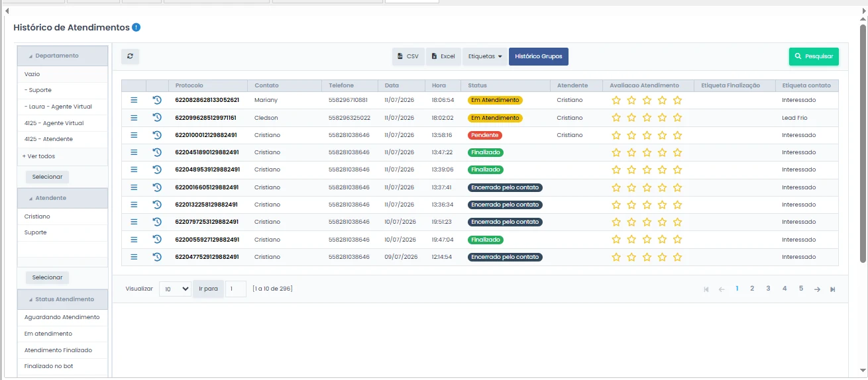The height and width of the screenshot is (380, 868).
Task: Open row menu for protocol 6220996285129971161
Action: tap(134, 118)
